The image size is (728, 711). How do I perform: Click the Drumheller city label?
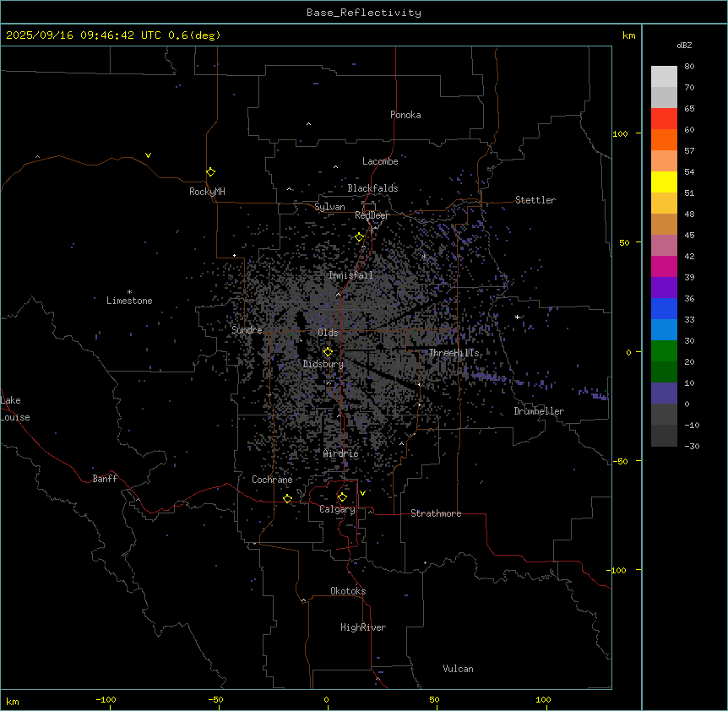[x=539, y=411]
